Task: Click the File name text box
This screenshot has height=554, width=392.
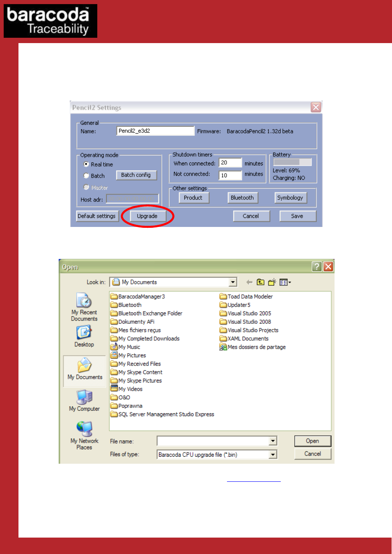Action: point(213,441)
